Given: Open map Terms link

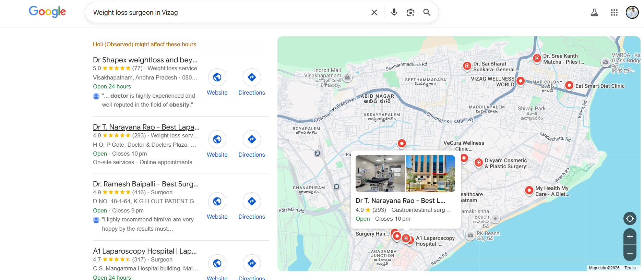Looking at the screenshot, I should click(x=630, y=268).
